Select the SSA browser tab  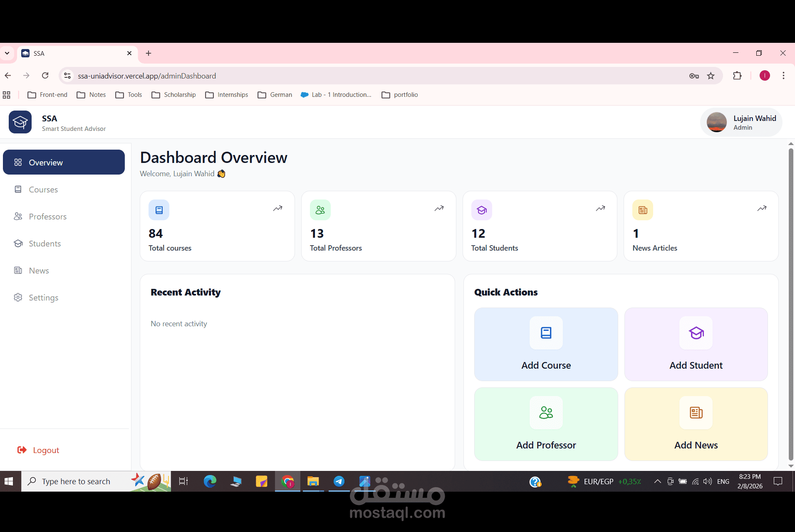[78, 53]
